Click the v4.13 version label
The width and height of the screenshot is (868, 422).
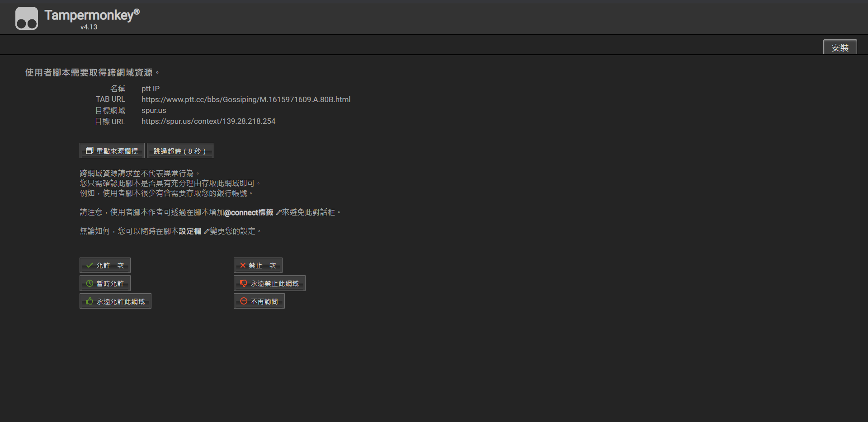point(89,27)
